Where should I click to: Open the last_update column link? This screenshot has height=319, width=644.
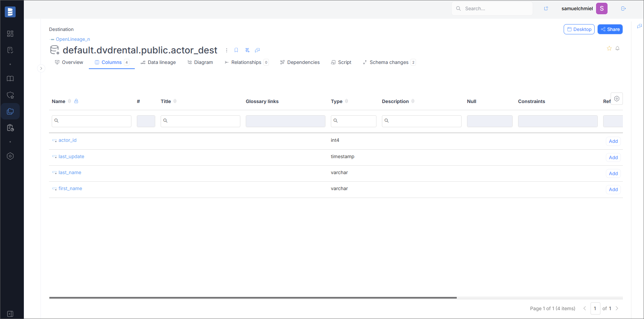point(71,156)
